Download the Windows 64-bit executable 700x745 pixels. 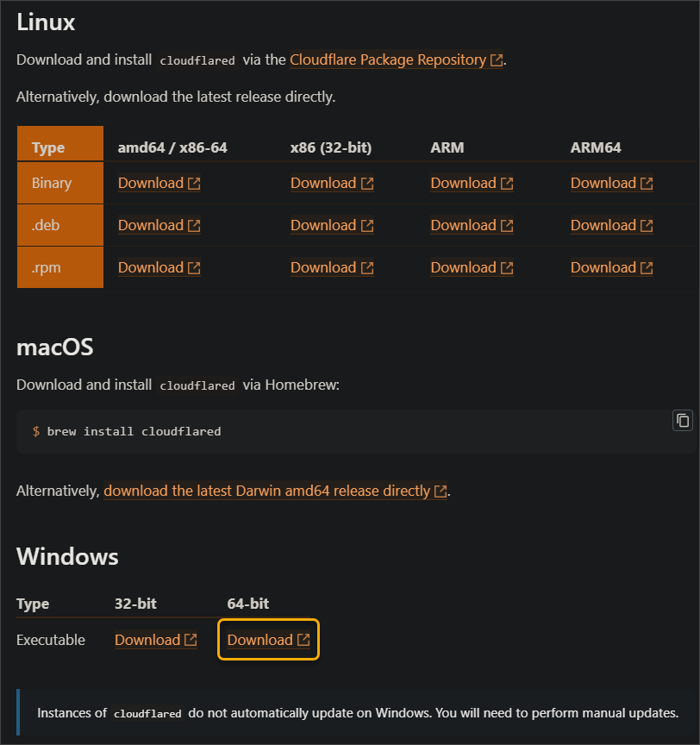(x=268, y=640)
